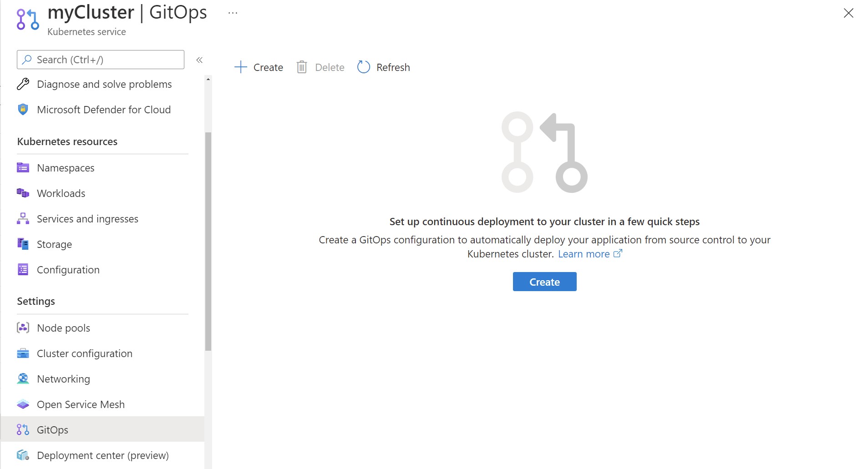Click the Services and ingresses icon
The height and width of the screenshot is (469, 868).
pyautogui.click(x=23, y=219)
